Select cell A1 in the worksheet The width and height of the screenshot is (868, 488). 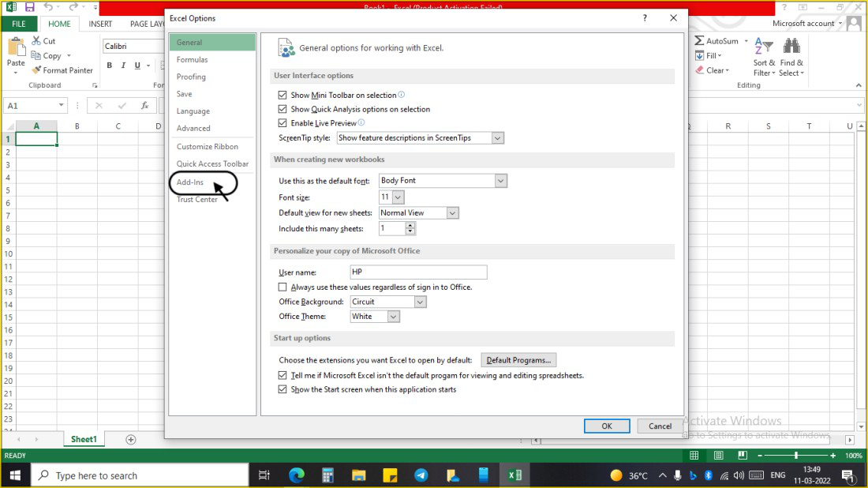pyautogui.click(x=36, y=139)
